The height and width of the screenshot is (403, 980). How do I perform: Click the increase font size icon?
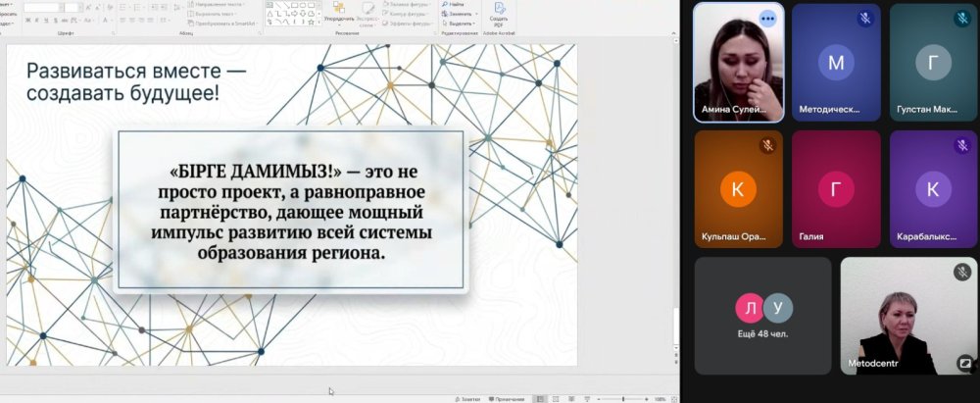(x=88, y=8)
